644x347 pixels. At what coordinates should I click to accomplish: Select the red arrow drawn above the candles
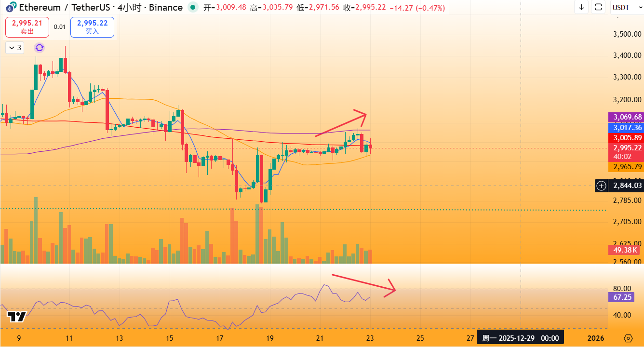(341, 124)
